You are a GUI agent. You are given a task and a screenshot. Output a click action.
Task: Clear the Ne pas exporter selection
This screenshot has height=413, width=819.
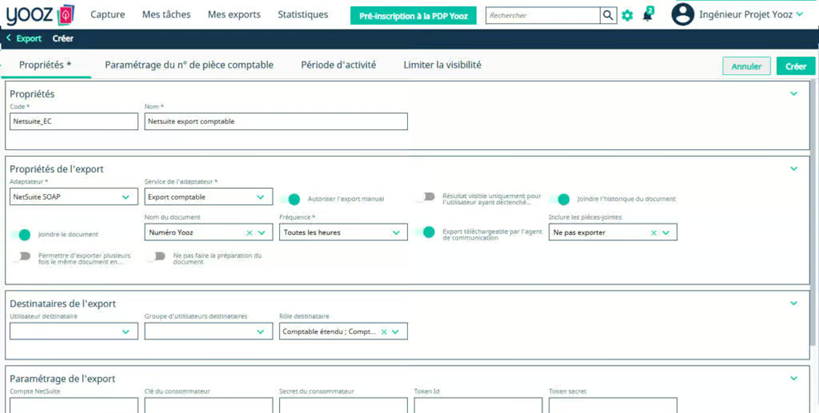click(654, 233)
